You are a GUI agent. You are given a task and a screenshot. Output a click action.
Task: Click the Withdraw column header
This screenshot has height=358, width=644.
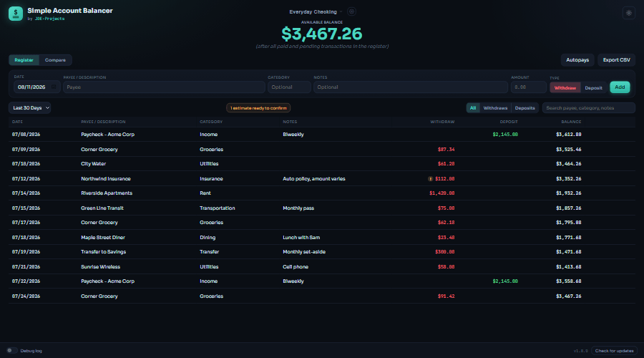point(442,122)
